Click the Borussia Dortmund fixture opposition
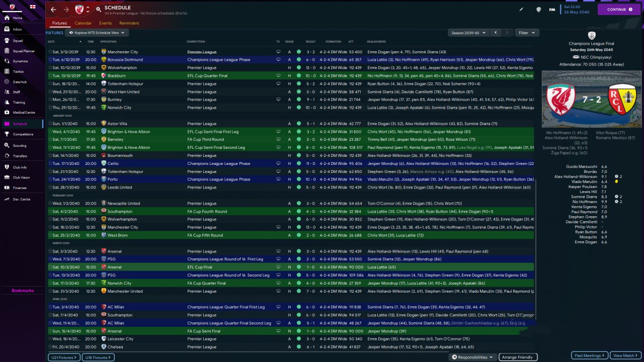Screen dimensions: 644x362 click(x=125, y=60)
